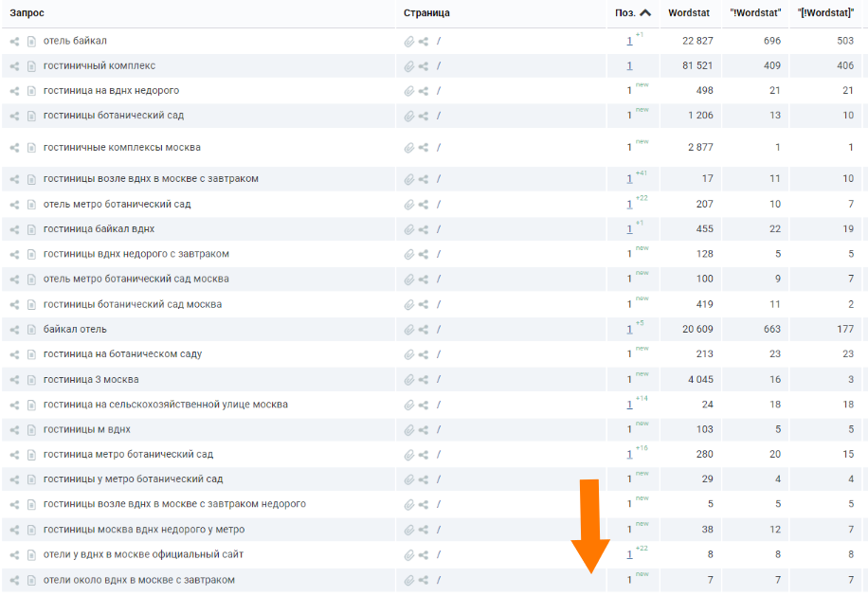
Task: Click document icon beside гостиница метро ботанический сад
Action: click(31, 454)
